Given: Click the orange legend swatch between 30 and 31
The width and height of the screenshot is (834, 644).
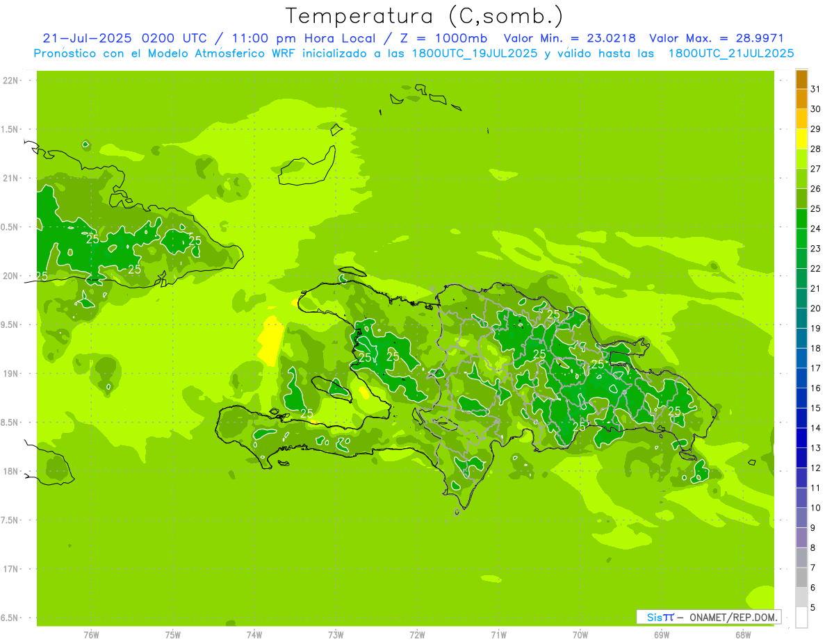Looking at the screenshot, I should point(801,99).
